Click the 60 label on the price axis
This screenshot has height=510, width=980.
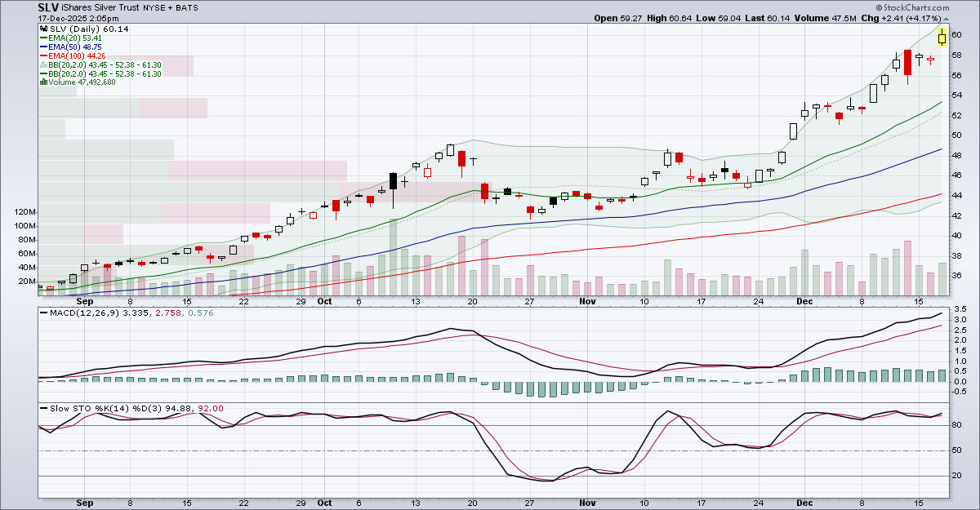tap(955, 34)
